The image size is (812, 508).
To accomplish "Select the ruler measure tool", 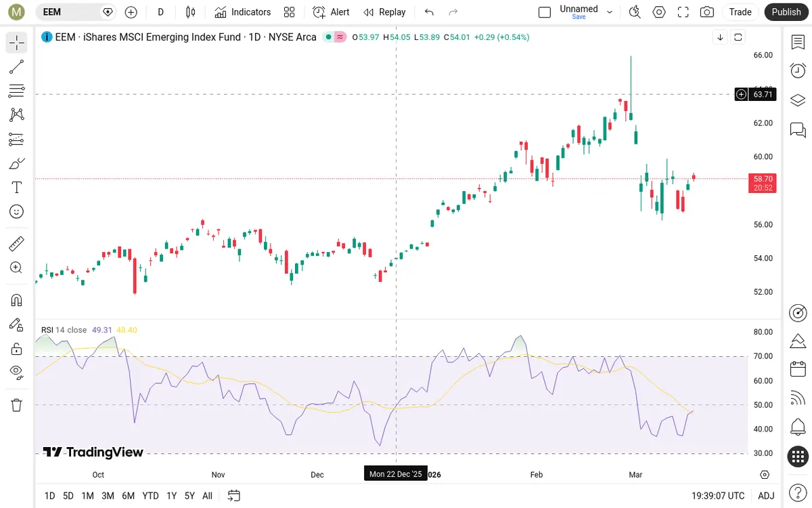I will coord(17,243).
